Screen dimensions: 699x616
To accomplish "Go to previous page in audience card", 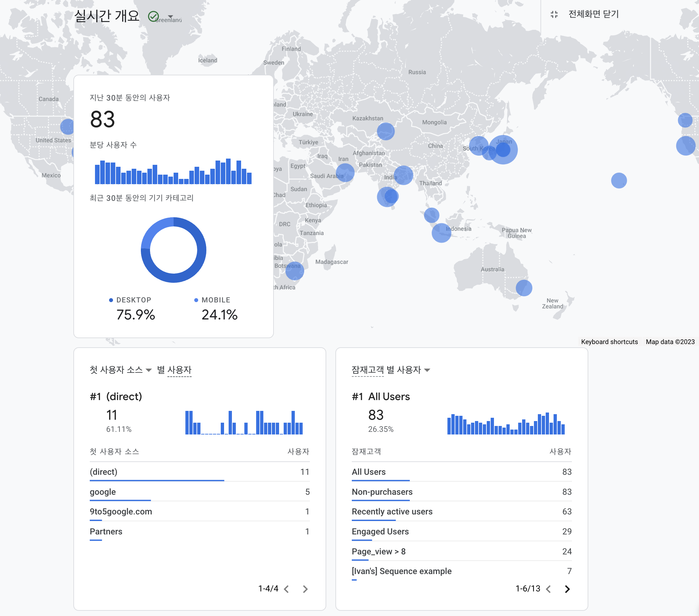I will point(549,589).
